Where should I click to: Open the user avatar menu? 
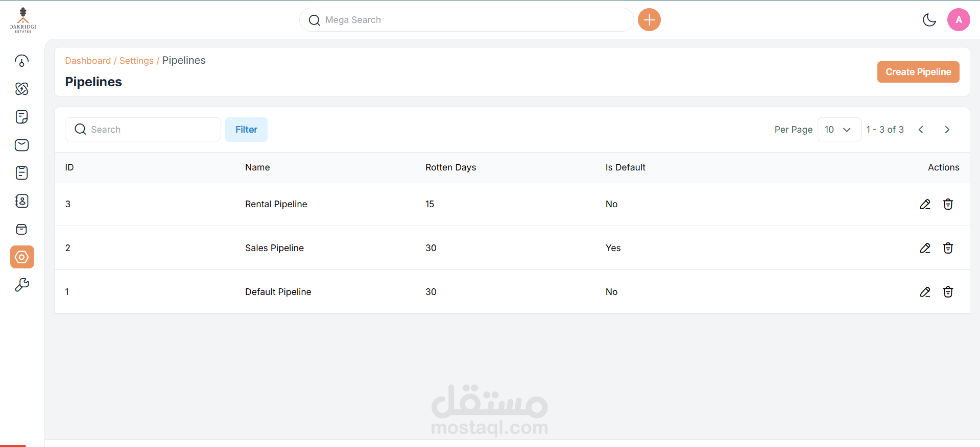tap(959, 20)
